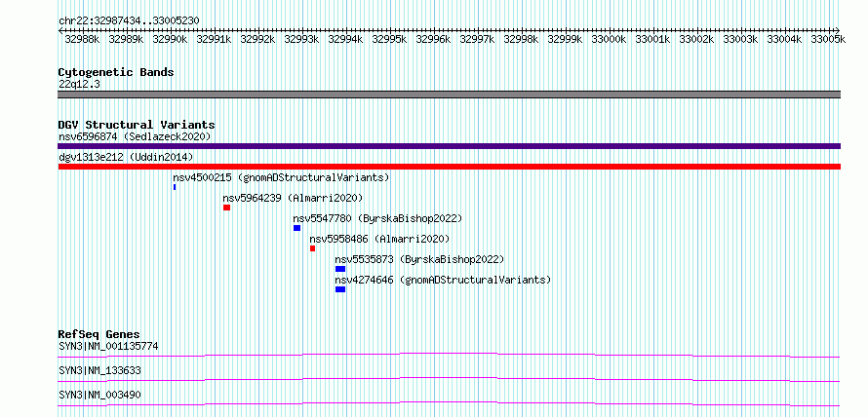Click the 33002k ruler position
This screenshot has height=417, width=868.
click(697, 39)
